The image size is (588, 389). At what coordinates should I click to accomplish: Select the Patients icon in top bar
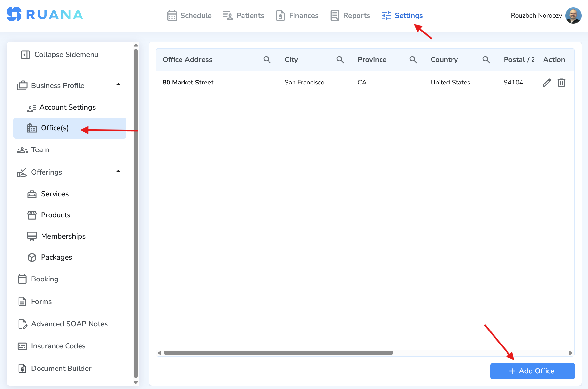(x=228, y=15)
